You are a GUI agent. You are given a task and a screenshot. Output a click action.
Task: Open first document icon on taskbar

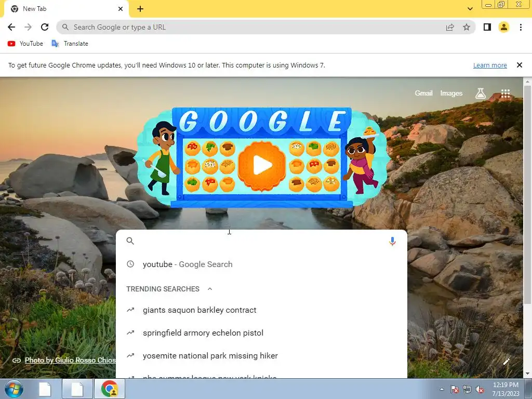[45, 389]
